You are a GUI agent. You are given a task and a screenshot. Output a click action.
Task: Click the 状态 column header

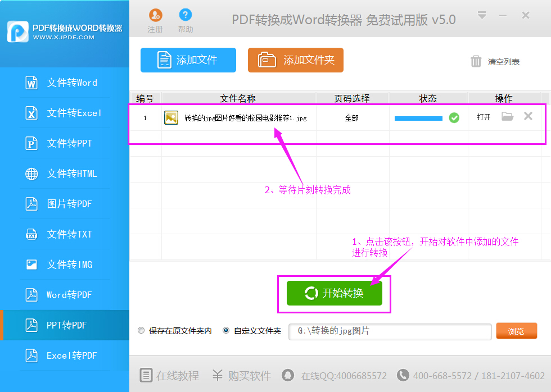point(428,98)
